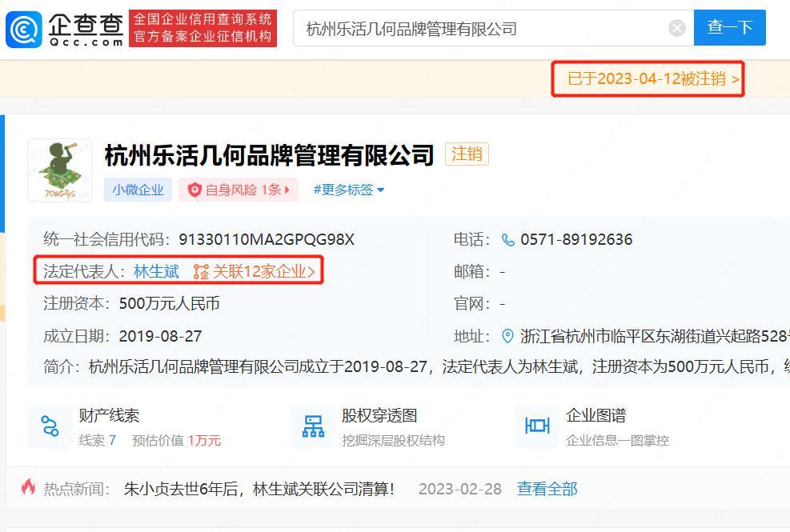Click the credit code 91330110MA2GPQG98X
Viewport: 790px width, 532px height.
pyautogui.click(x=267, y=240)
